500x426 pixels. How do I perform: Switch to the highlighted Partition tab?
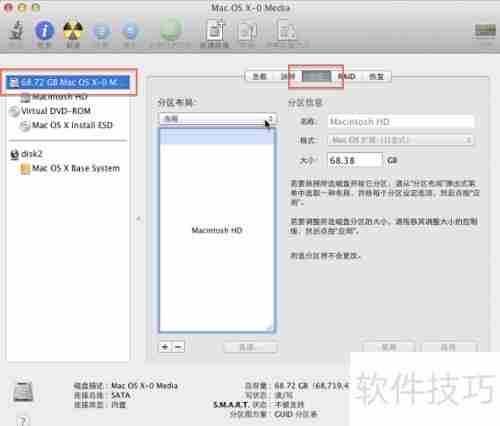click(x=317, y=76)
